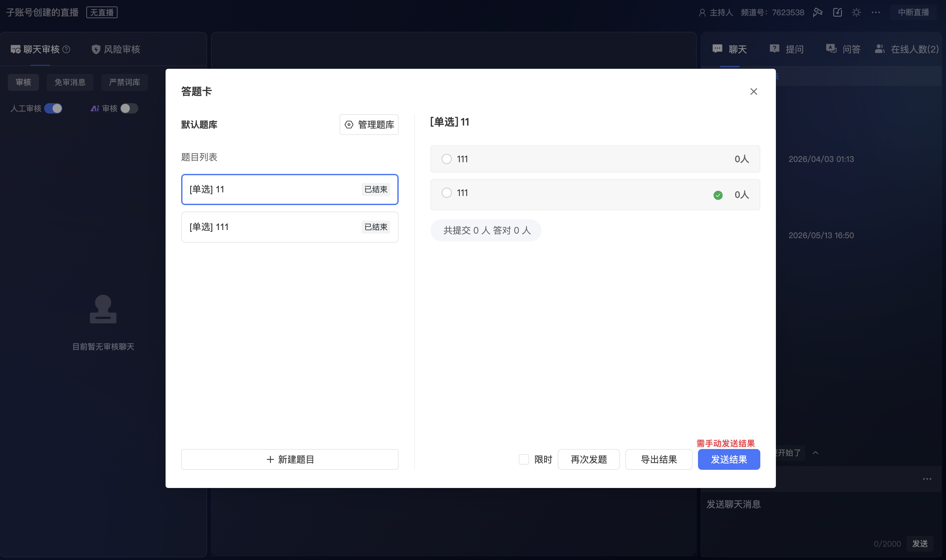
Task: Click the share box icon in top bar
Action: (837, 12)
